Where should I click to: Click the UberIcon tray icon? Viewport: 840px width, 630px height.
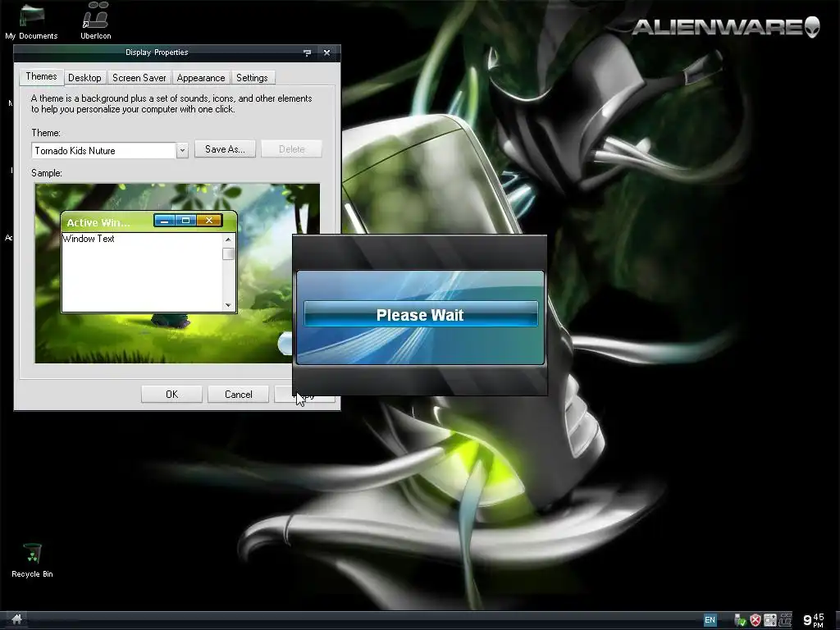tap(785, 620)
